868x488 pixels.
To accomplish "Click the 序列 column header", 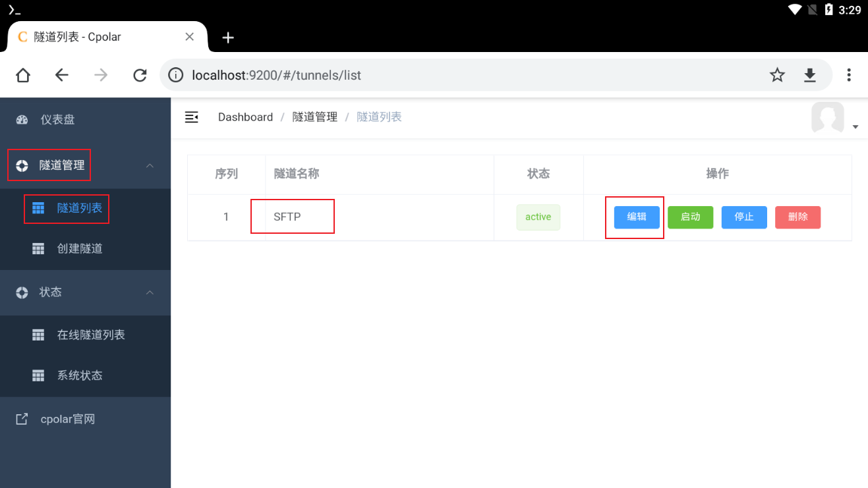I will 226,174.
